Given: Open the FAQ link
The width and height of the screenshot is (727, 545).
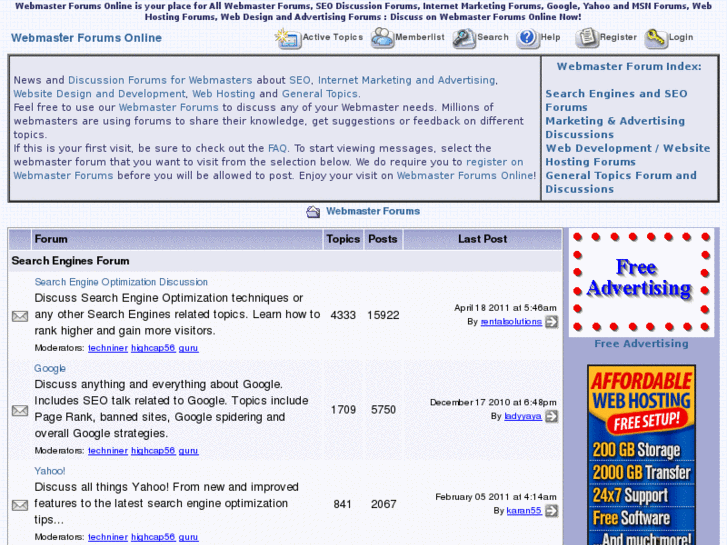Looking at the screenshot, I should [x=277, y=148].
